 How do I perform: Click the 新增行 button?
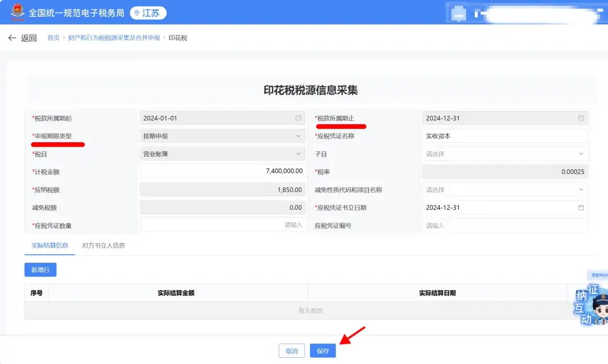39,269
